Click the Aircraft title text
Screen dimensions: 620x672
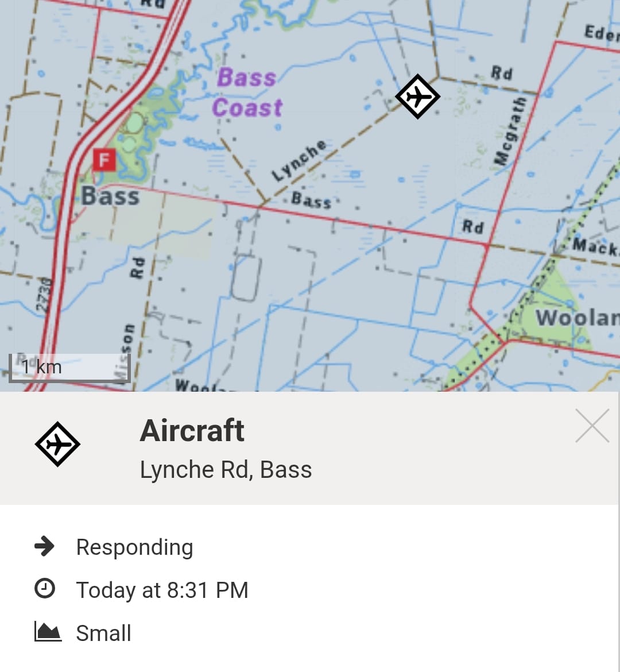click(x=192, y=430)
